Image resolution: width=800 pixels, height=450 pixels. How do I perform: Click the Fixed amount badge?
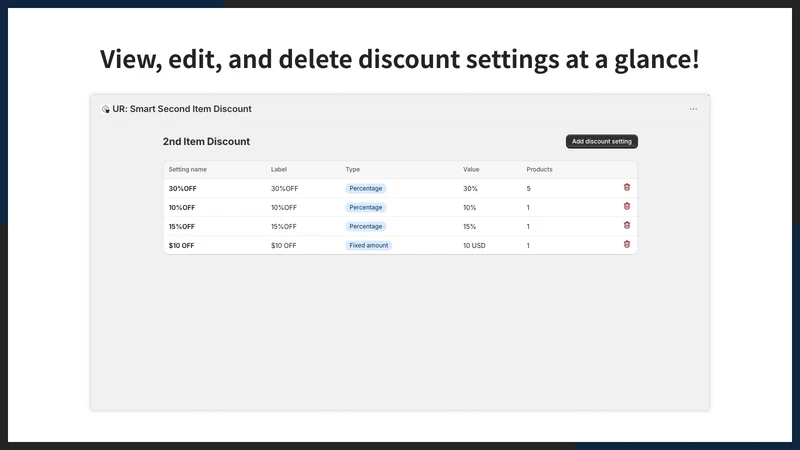pos(368,245)
